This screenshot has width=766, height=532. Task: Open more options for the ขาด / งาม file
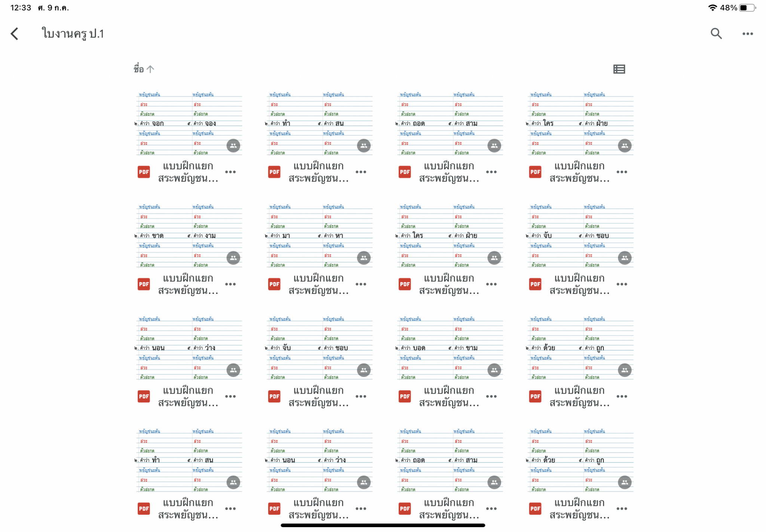pos(230,284)
